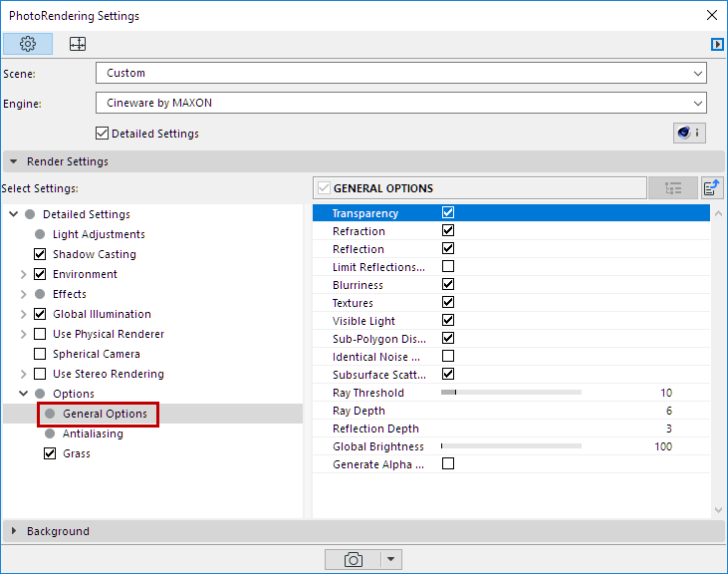Viewport: 728px width, 574px height.
Task: Enable Limit Reflections option checkbox
Action: click(x=448, y=267)
